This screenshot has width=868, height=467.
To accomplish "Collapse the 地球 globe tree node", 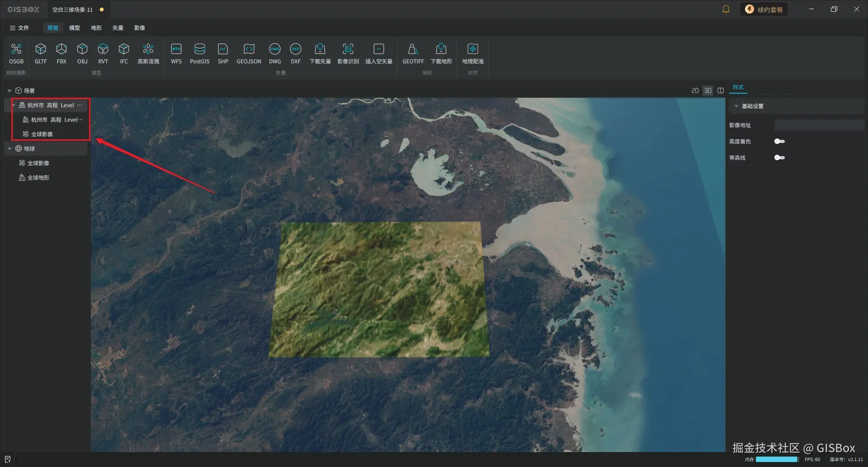I will (x=9, y=148).
